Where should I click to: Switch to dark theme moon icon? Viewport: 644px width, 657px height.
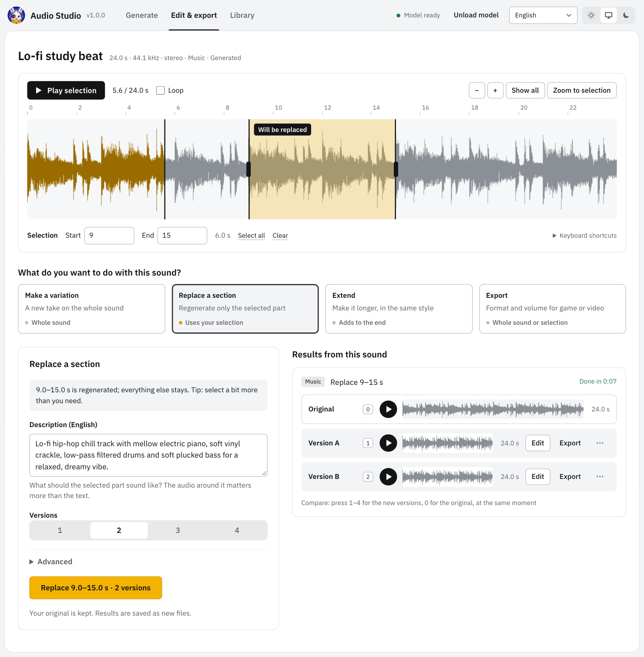[626, 15]
